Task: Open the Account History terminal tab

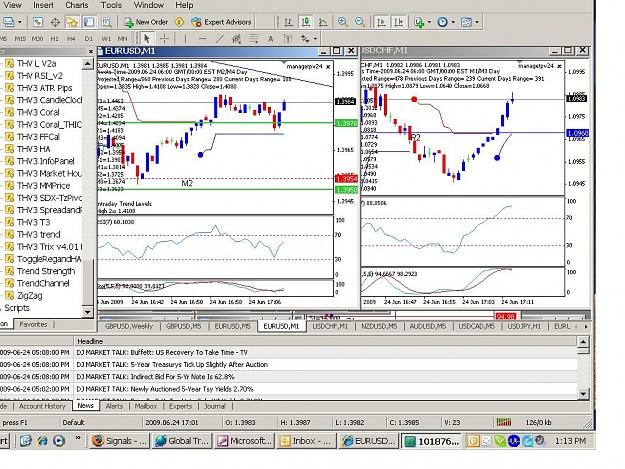Action: (42, 406)
